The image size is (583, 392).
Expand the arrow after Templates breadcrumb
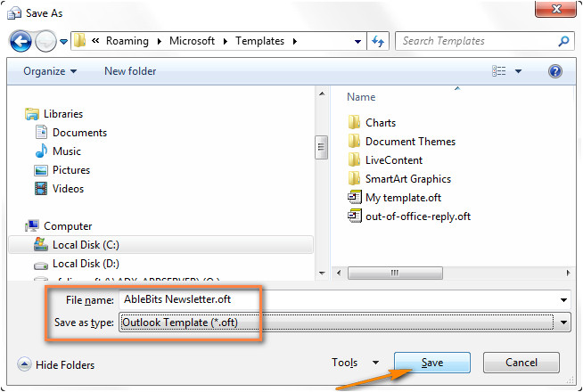295,41
